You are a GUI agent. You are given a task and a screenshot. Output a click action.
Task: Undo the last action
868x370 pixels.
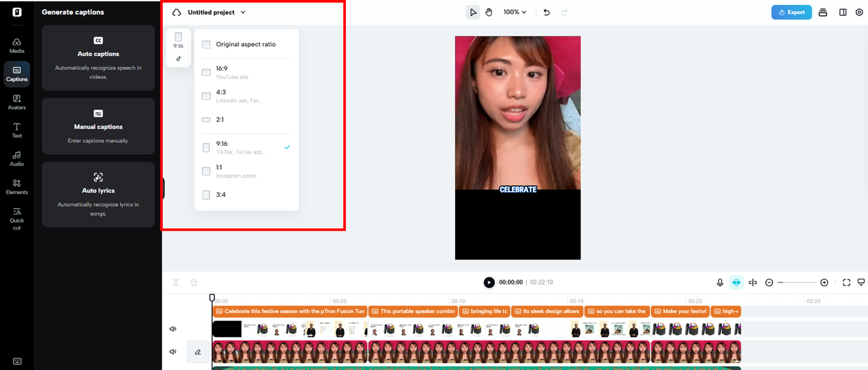pos(547,12)
